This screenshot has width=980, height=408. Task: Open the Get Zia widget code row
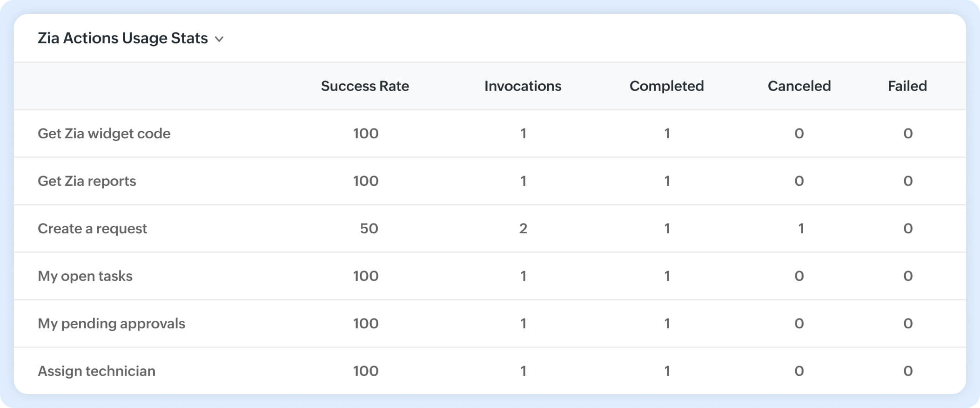[104, 134]
